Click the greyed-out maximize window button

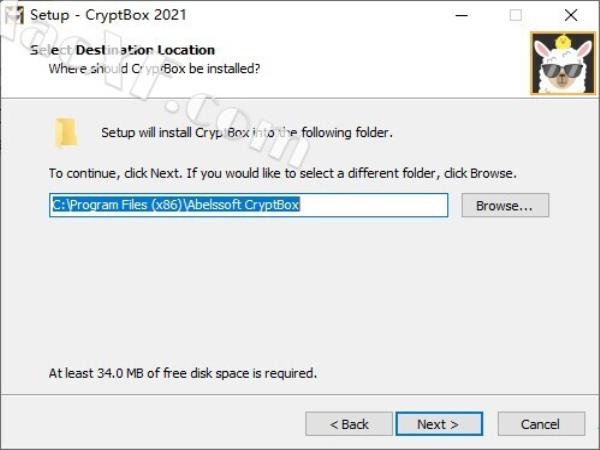515,15
